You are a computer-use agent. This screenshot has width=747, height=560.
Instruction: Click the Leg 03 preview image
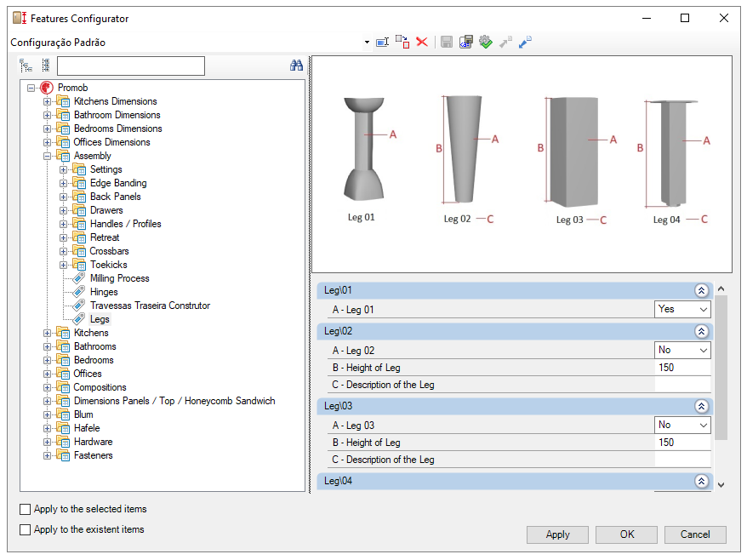574,151
